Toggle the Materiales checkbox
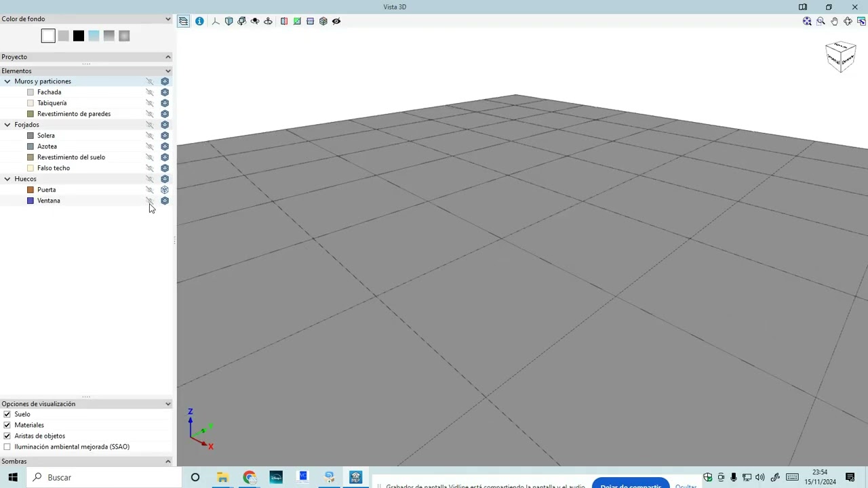 7,425
